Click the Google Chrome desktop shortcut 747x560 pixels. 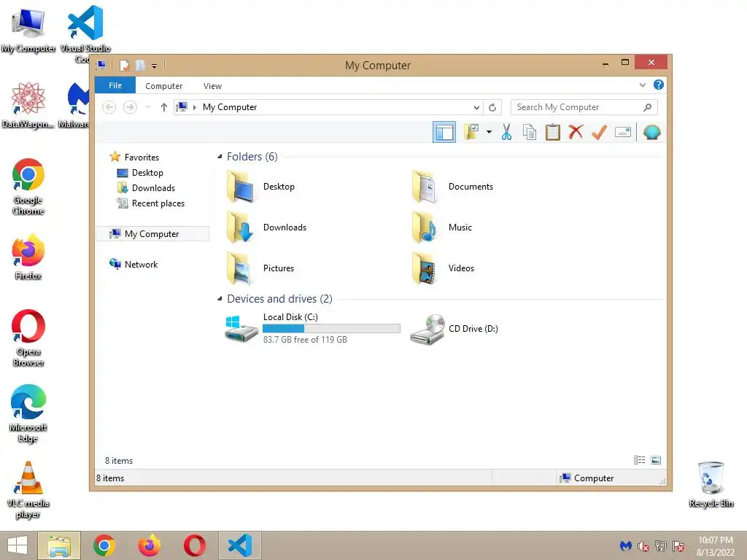28,186
